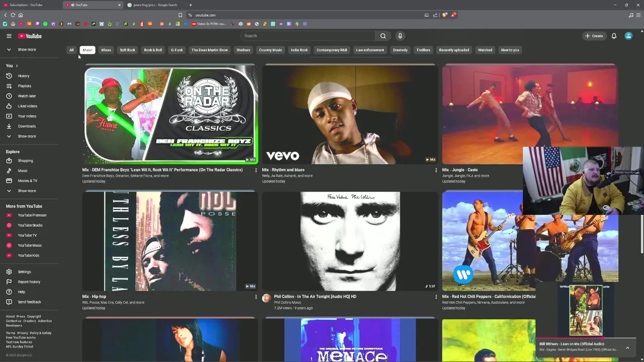Play the Dem Franchize Boyz mix thumbnail
The image size is (644, 362).
tap(171, 115)
